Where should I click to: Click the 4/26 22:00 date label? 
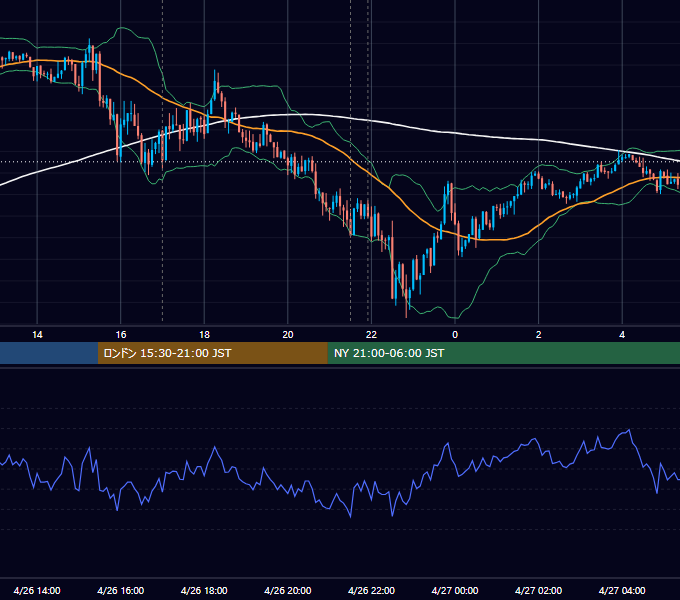point(371,590)
